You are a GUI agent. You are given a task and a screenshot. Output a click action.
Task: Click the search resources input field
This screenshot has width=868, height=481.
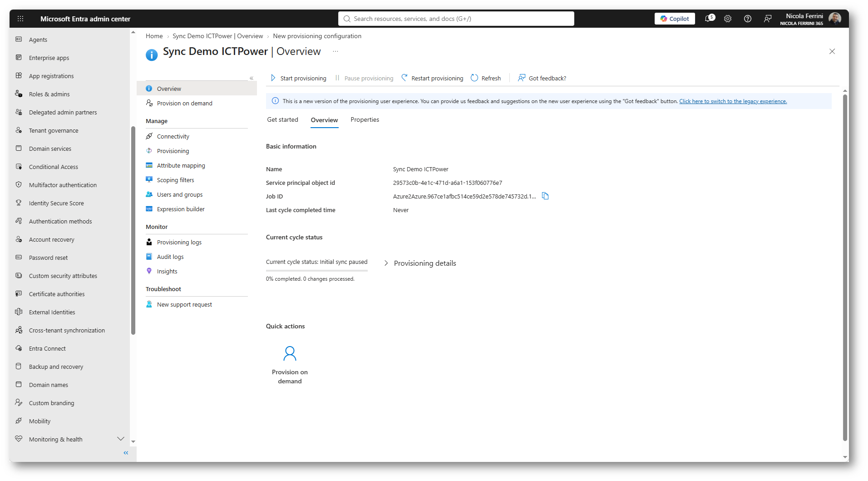(x=456, y=19)
